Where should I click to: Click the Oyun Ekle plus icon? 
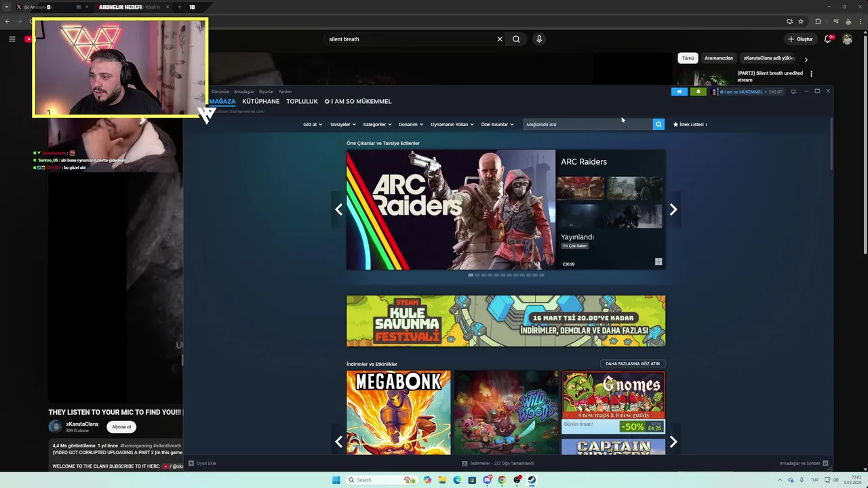pyautogui.click(x=191, y=463)
